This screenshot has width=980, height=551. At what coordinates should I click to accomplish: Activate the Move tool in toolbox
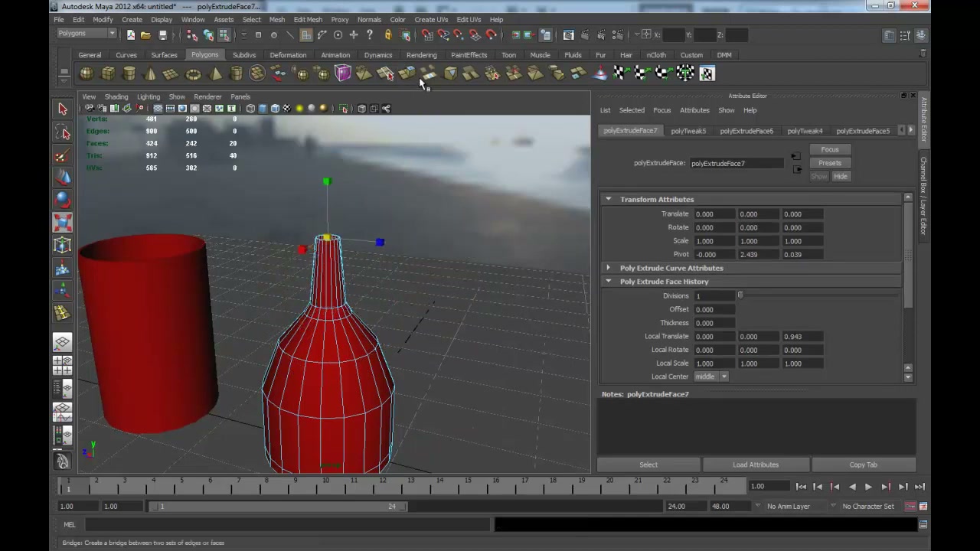point(63,178)
